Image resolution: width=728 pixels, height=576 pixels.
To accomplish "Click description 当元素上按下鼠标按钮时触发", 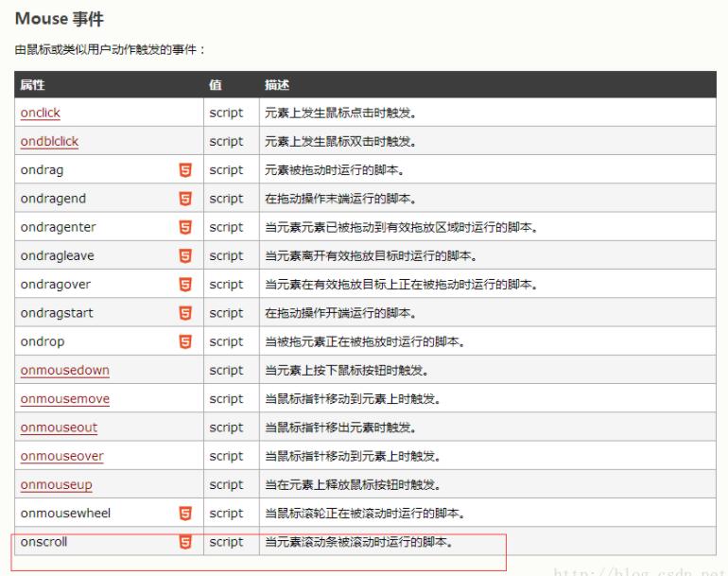I will pyautogui.click(x=346, y=371).
